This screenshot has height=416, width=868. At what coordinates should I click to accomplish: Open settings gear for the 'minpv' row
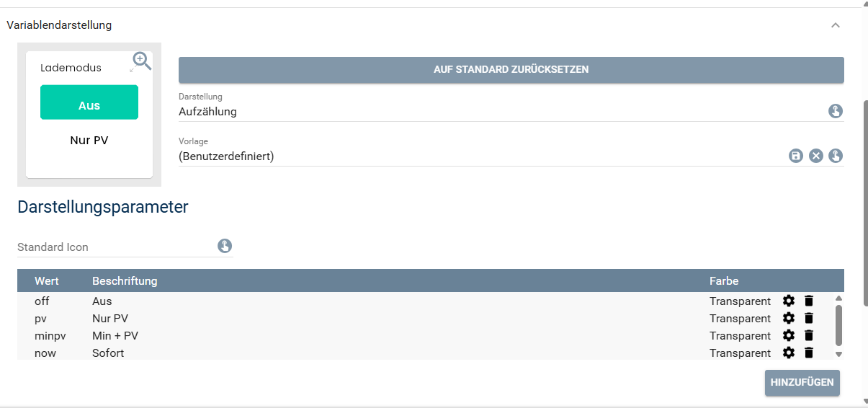(x=789, y=336)
